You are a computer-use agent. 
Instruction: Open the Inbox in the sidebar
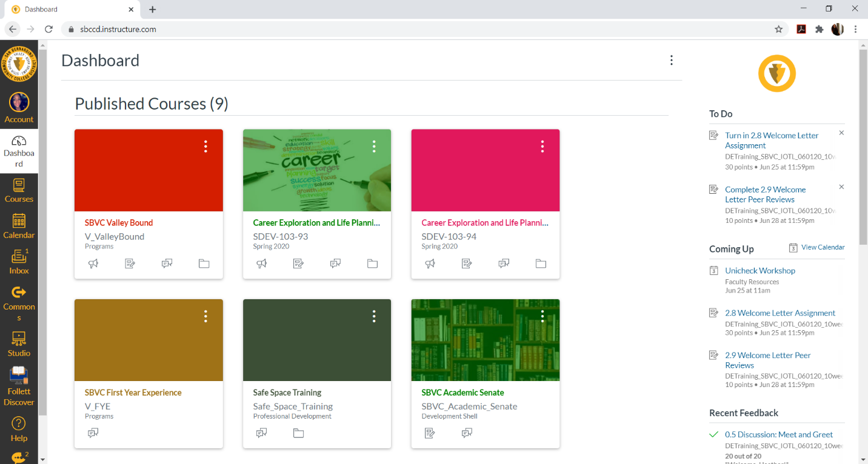click(x=19, y=262)
